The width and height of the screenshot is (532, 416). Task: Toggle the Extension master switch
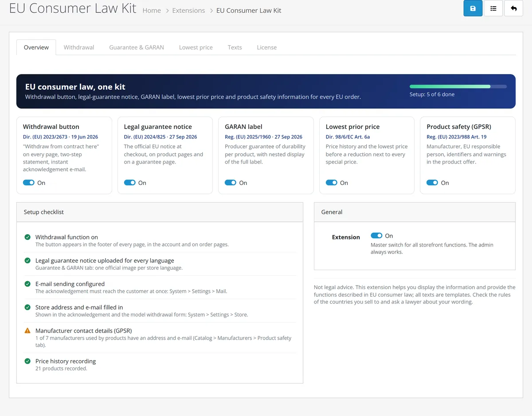(376, 236)
